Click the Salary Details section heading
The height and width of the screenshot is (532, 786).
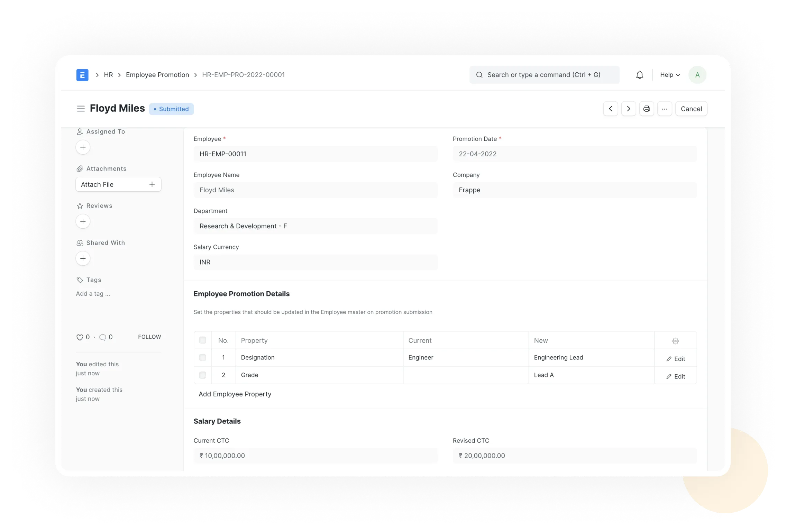(x=217, y=421)
